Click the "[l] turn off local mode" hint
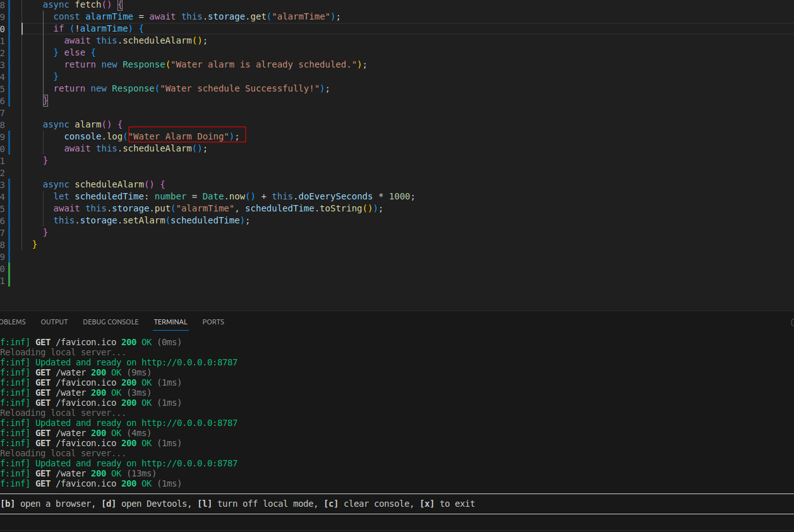 tap(258, 504)
